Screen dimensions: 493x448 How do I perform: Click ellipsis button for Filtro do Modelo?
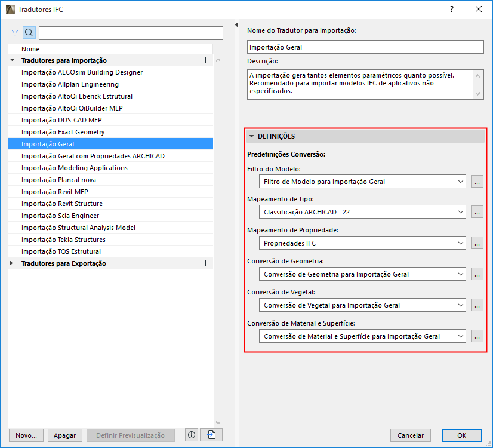477,182
